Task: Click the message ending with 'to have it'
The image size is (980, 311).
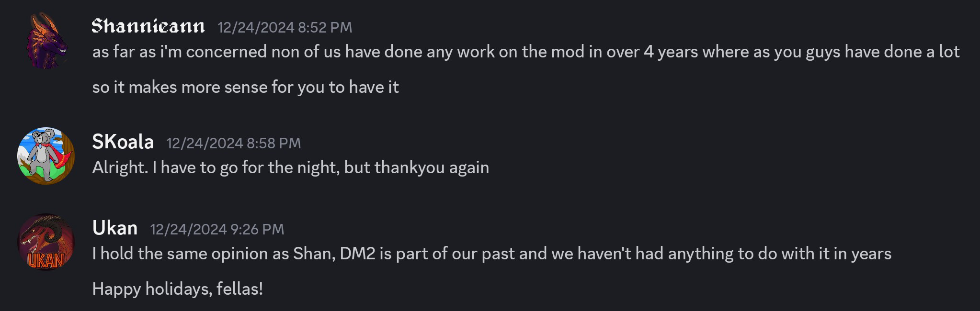Action: pyautogui.click(x=246, y=87)
